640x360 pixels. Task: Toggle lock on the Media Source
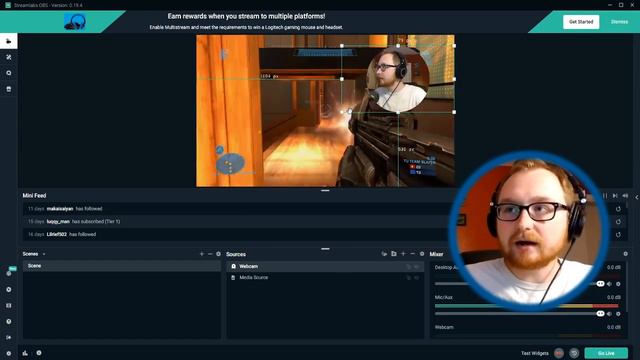[409, 278]
